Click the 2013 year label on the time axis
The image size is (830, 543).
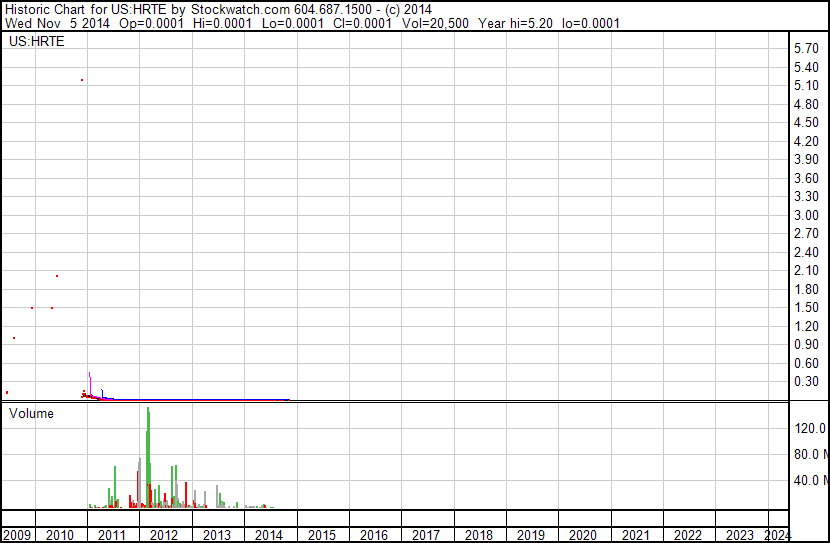coord(216,535)
